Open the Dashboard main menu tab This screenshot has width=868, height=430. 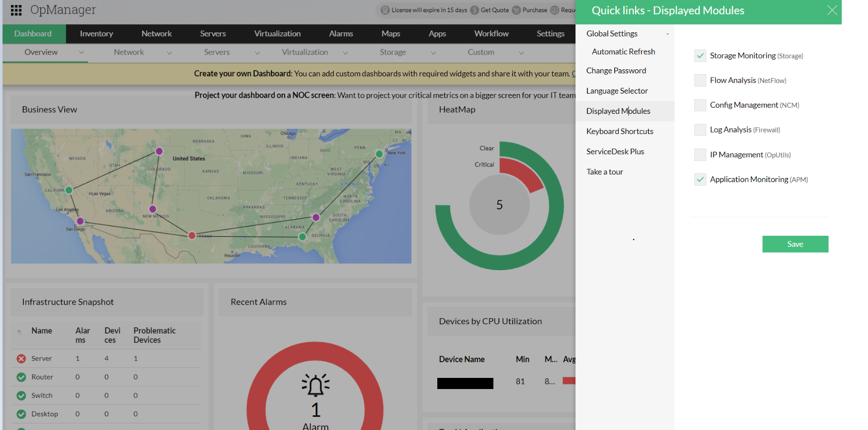[x=33, y=34]
